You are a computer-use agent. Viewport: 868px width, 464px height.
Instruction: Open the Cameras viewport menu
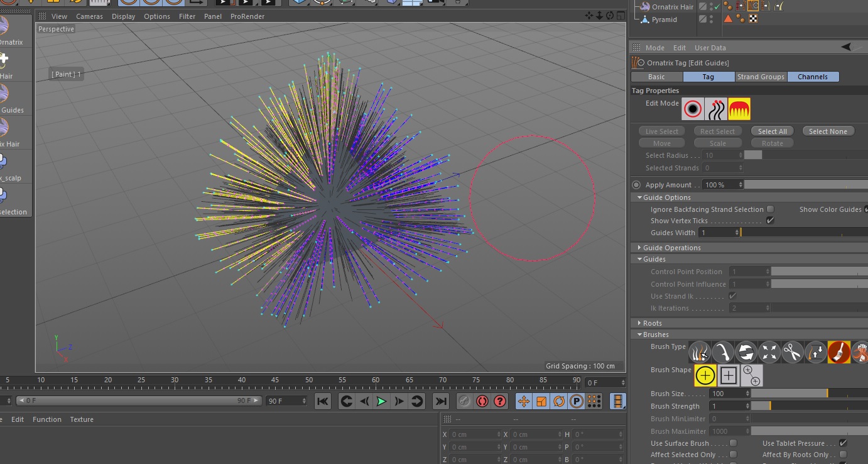click(x=89, y=16)
